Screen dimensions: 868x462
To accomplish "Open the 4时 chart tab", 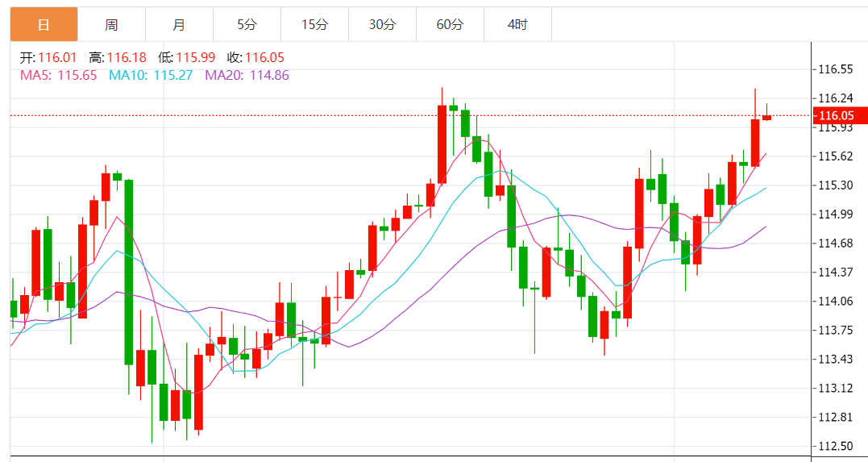I will pos(517,24).
